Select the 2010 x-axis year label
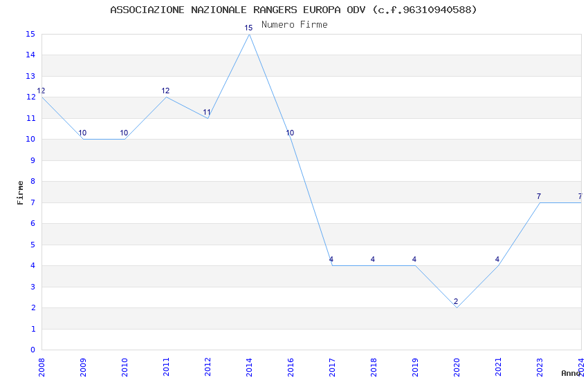588x380 pixels. point(125,367)
